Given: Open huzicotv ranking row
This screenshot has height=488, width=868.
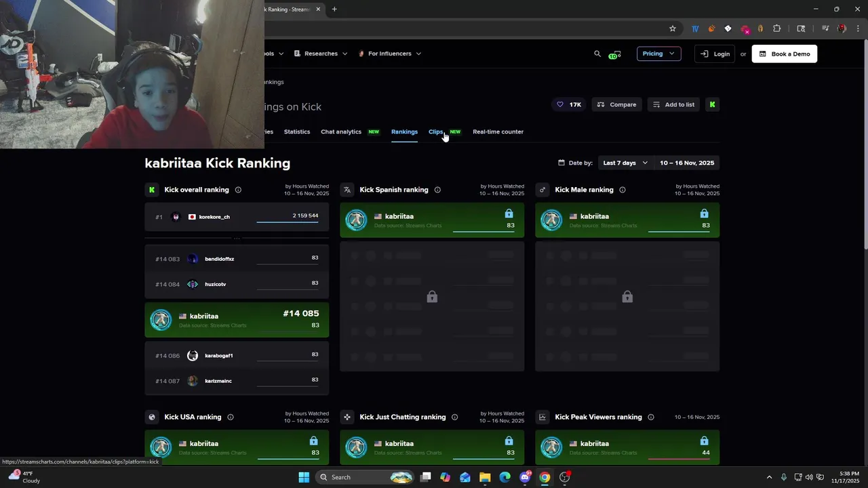Looking at the screenshot, I should point(237,284).
